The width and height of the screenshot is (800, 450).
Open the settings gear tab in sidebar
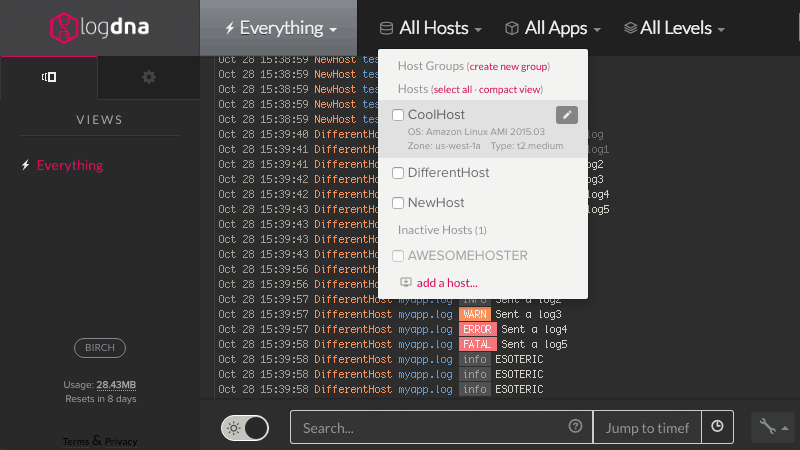coord(149,77)
